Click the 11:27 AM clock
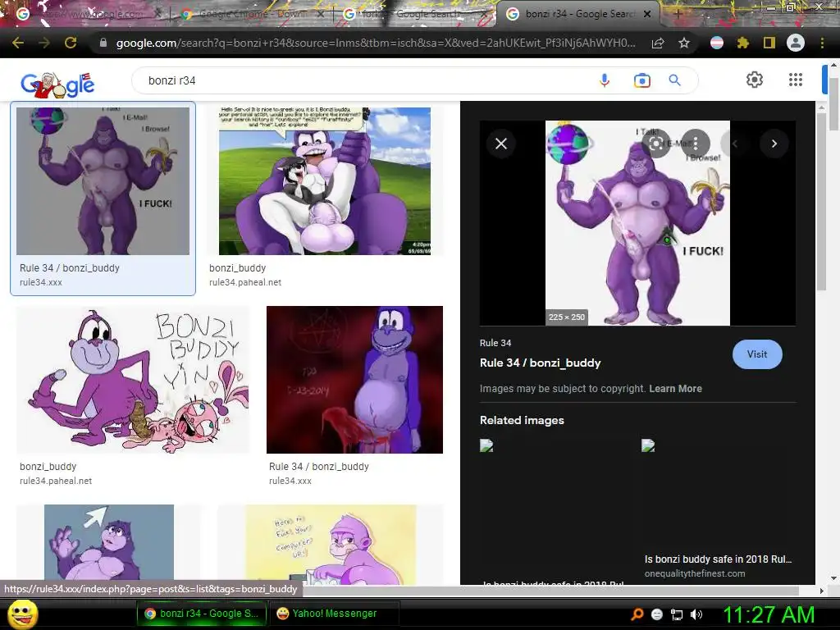 pyautogui.click(x=769, y=614)
